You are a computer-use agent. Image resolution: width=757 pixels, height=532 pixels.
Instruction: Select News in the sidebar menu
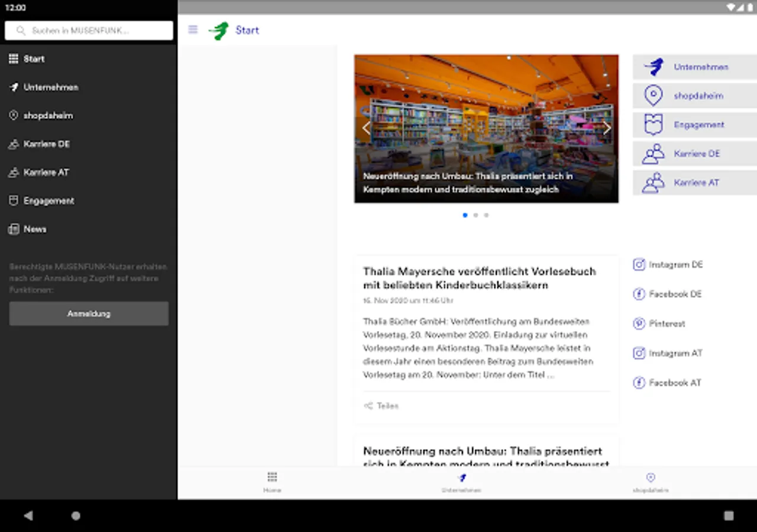89,229
